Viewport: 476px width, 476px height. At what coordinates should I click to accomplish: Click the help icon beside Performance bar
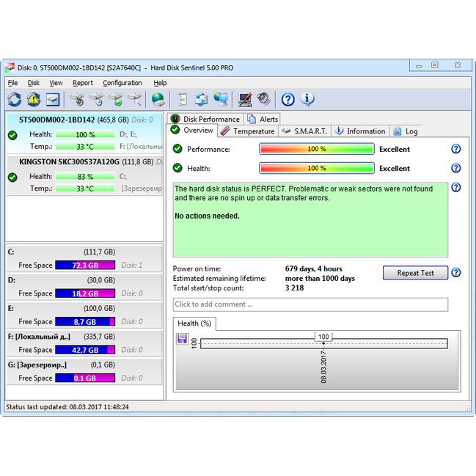(x=455, y=149)
